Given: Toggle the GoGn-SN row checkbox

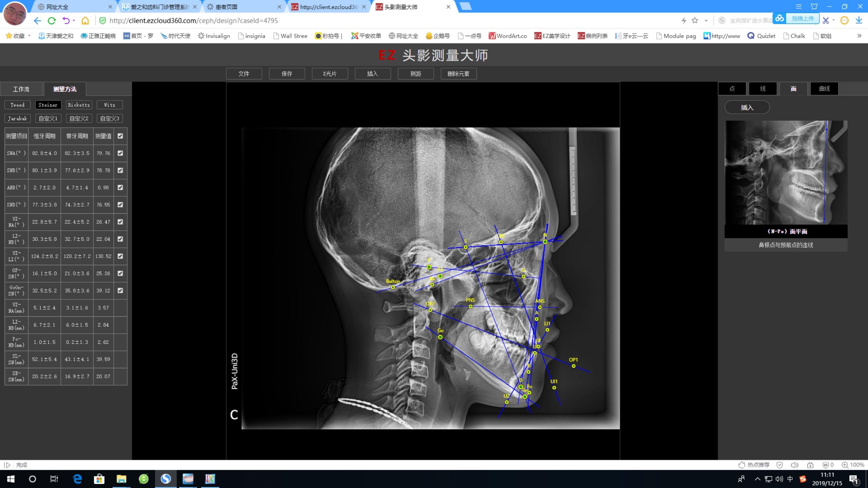Looking at the screenshot, I should (x=120, y=290).
